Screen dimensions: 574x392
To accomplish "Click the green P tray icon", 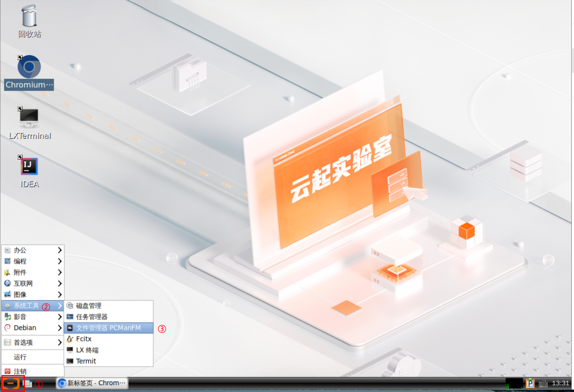I will coord(530,383).
